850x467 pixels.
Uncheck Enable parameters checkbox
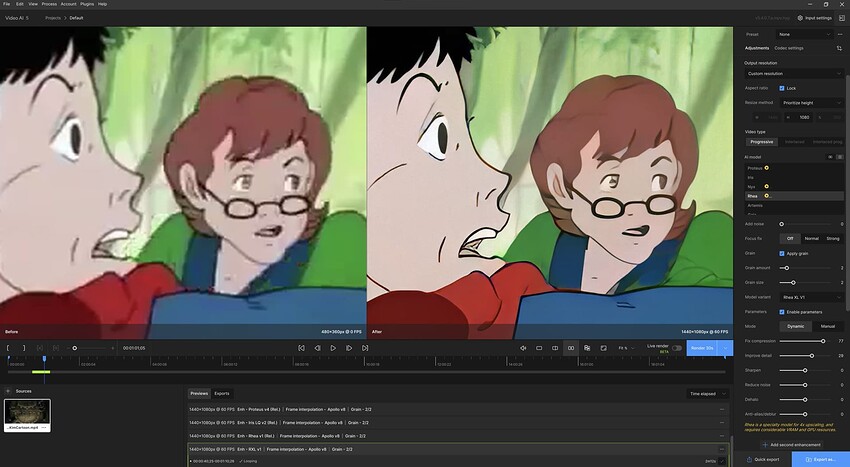click(782, 312)
